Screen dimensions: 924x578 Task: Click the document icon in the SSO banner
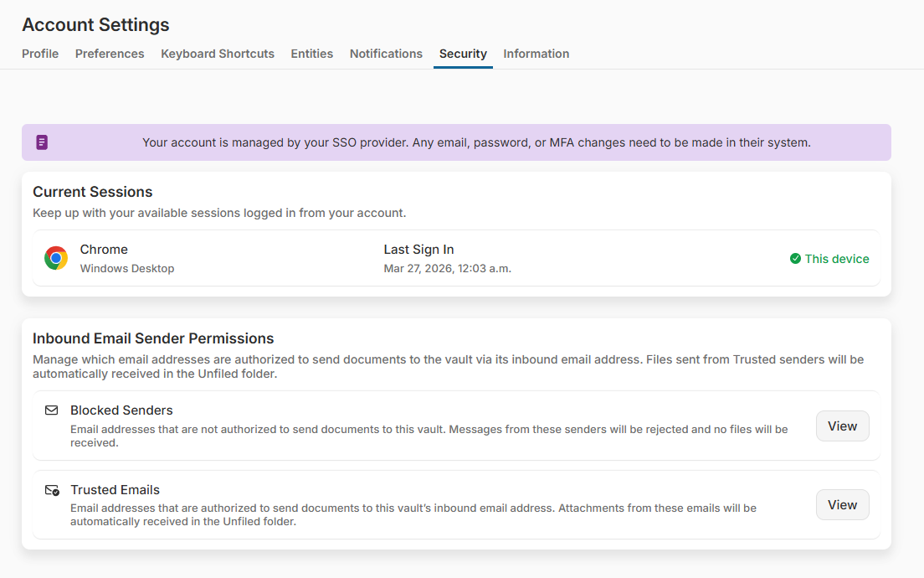42,142
